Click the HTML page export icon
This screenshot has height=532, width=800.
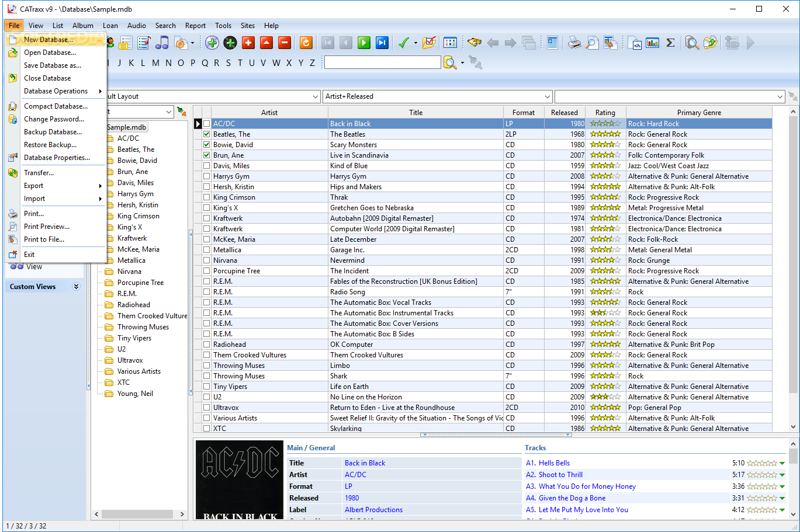pos(635,43)
